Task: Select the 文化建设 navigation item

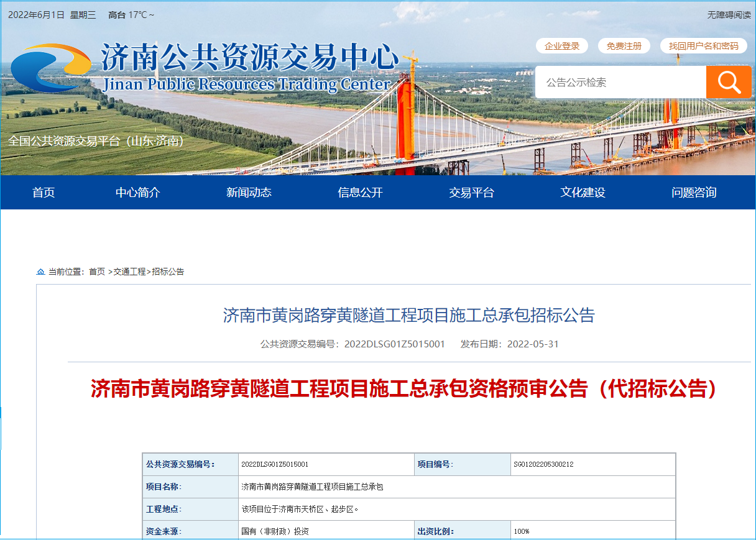Action: (583, 193)
